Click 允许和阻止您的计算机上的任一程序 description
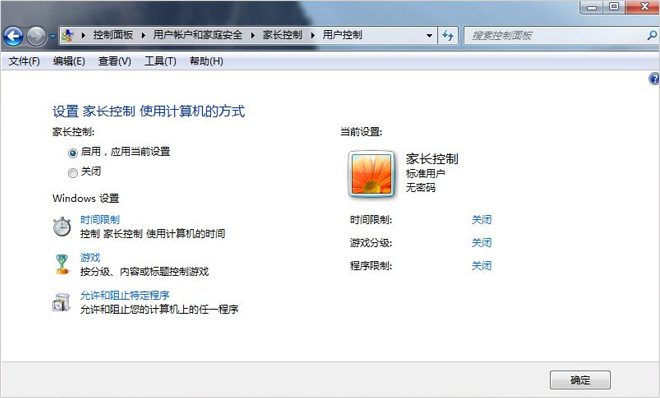Screen dimensions: 660x398 (159, 310)
